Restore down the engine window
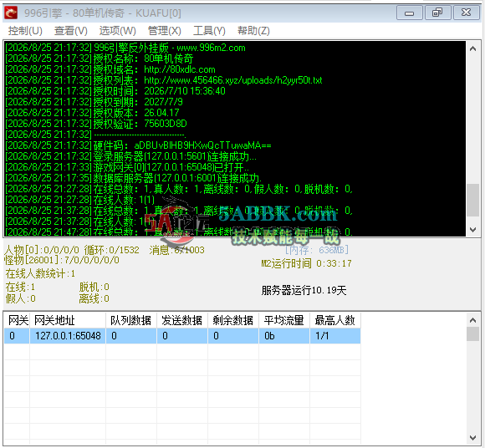 [x=437, y=13]
